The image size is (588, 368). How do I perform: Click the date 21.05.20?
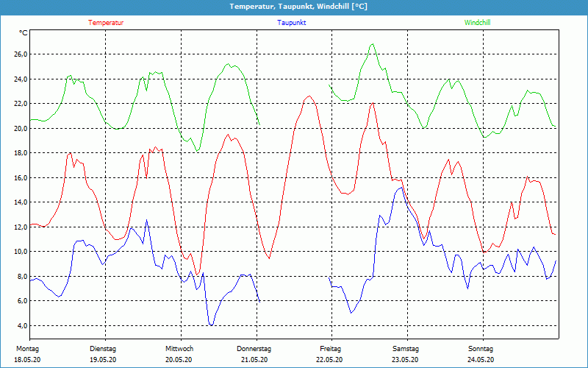[254, 360]
